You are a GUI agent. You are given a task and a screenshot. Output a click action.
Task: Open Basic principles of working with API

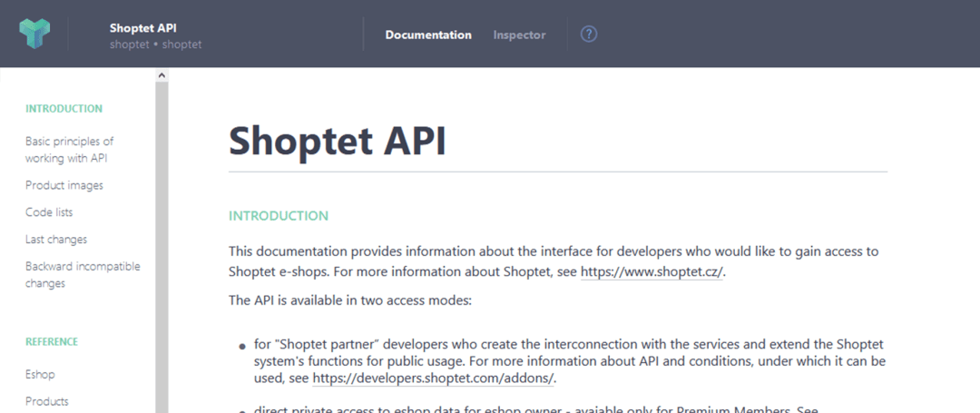click(69, 150)
